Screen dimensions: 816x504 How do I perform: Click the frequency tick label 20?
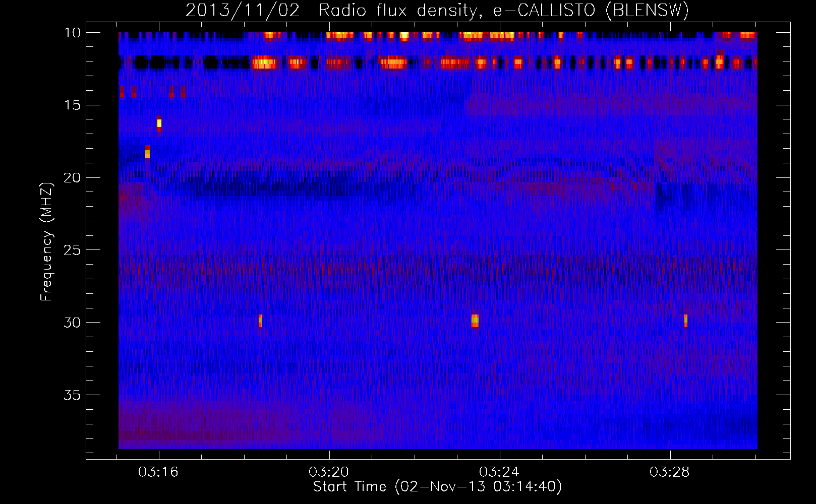tap(73, 177)
